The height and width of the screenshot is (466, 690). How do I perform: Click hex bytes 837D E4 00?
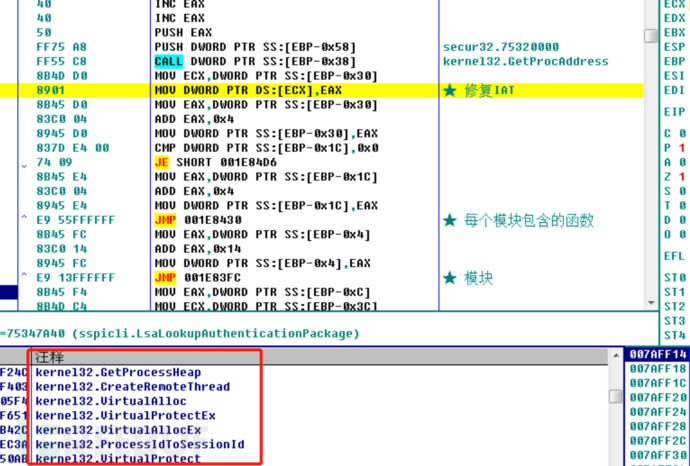pyautogui.click(x=73, y=148)
